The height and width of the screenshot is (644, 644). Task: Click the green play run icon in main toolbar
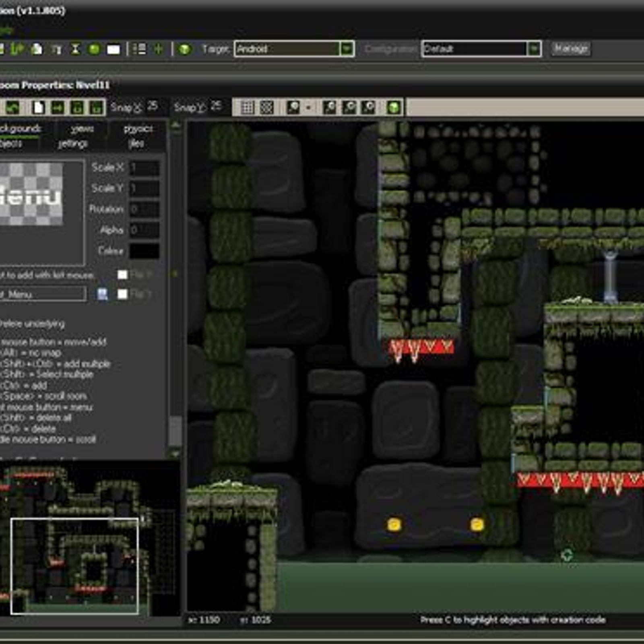tap(17, 49)
